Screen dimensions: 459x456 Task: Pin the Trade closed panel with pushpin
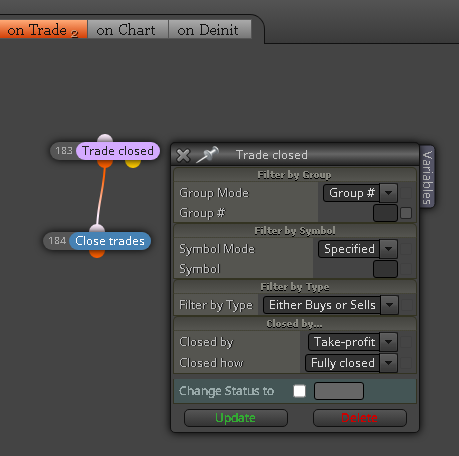[208, 155]
